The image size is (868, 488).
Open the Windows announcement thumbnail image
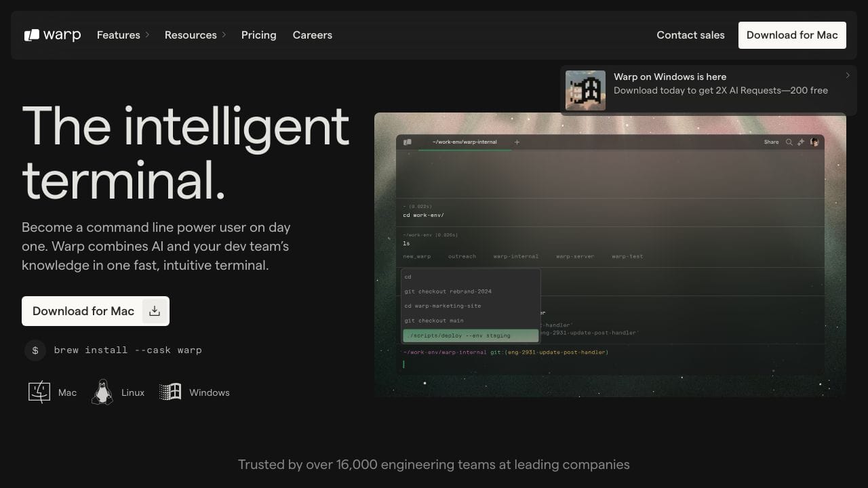tap(585, 90)
